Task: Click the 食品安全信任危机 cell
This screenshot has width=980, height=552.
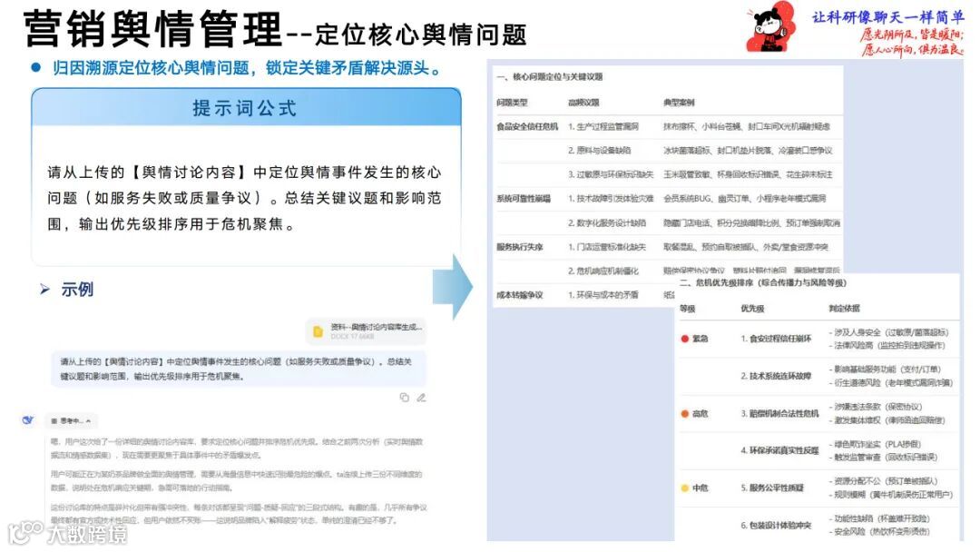Action: point(527,126)
